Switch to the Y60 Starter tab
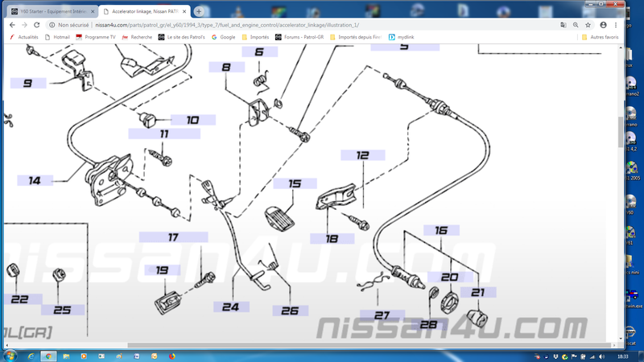Viewport: 644px width, 362px height. tap(52, 11)
